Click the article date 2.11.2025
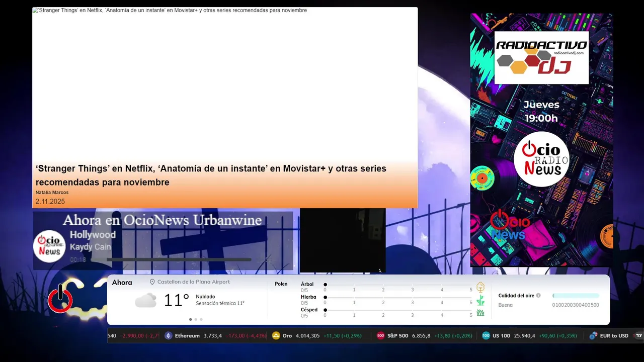Viewport: 644px width, 362px height. [x=50, y=202]
